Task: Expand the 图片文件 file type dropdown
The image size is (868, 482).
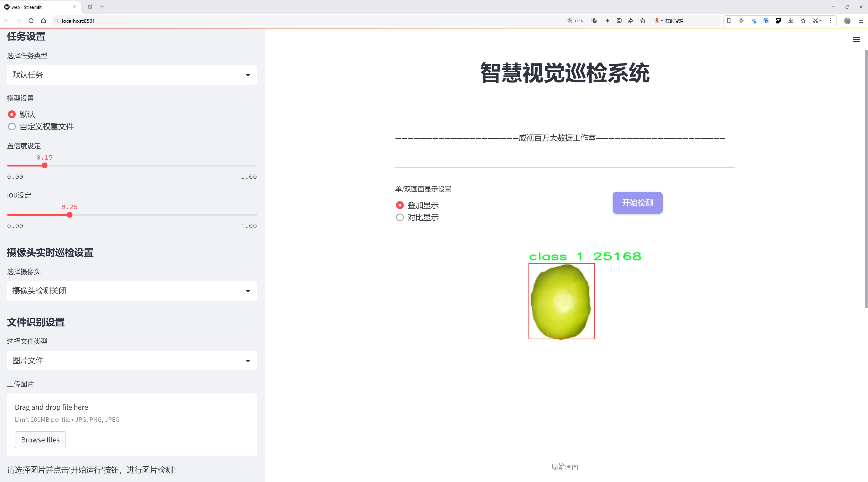Action: [132, 360]
